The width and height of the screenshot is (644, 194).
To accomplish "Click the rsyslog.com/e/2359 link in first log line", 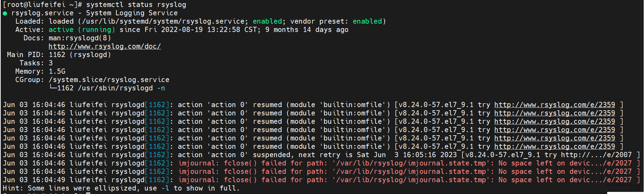I will (554, 105).
